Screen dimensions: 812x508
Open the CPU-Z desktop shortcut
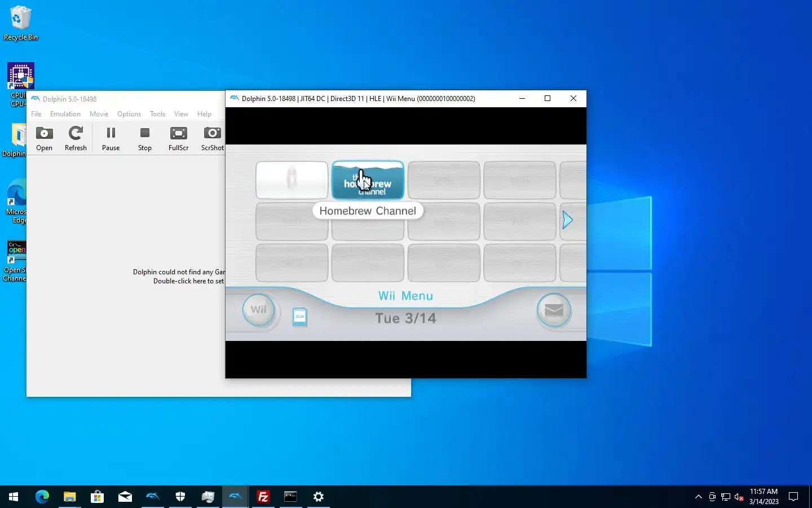[20, 84]
